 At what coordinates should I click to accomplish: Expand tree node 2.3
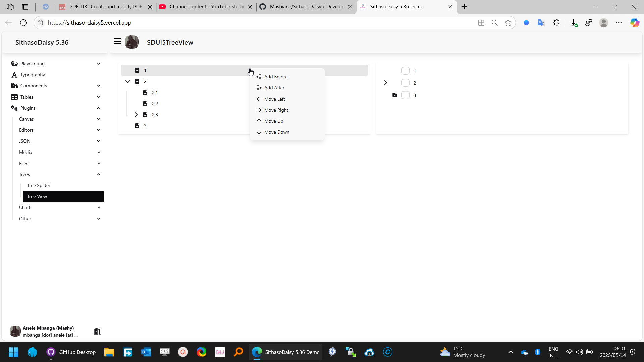(136, 115)
